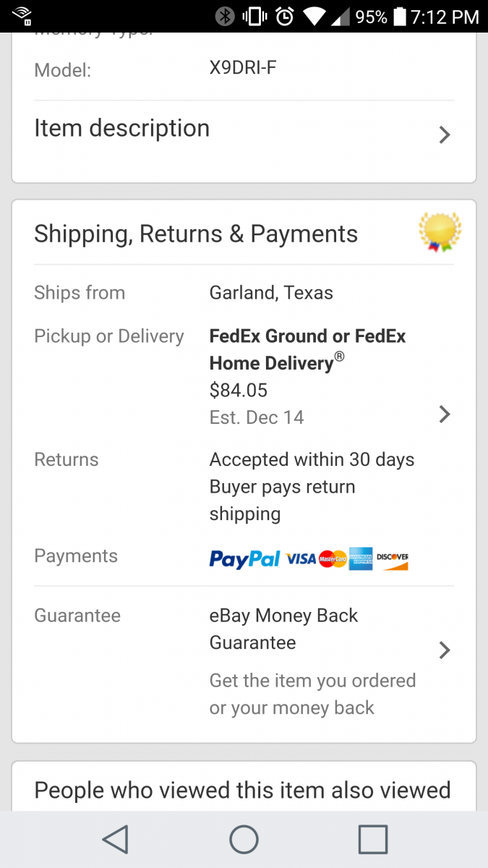Image resolution: width=488 pixels, height=868 pixels.
Task: Tap the Bluetooth status bar icon
Action: tap(226, 16)
